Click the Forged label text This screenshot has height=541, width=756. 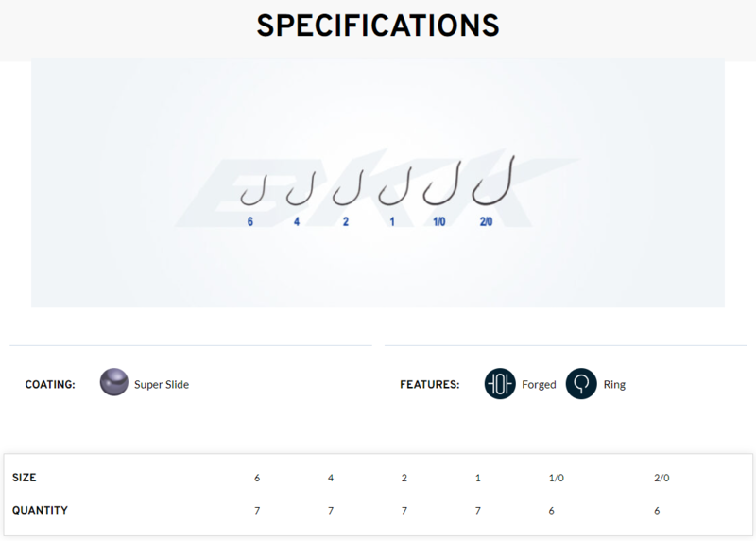pyautogui.click(x=539, y=385)
